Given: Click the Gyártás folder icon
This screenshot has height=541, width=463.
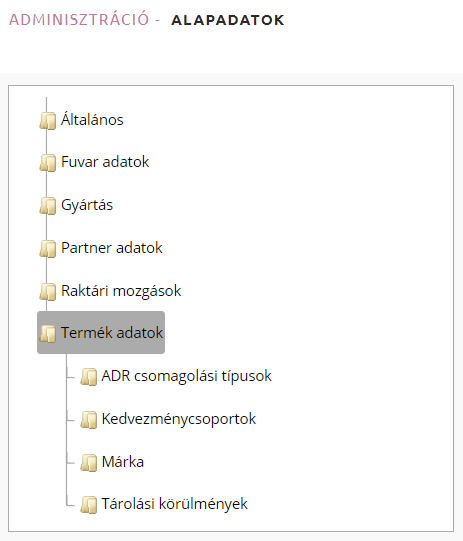Looking at the screenshot, I should pyautogui.click(x=48, y=206).
